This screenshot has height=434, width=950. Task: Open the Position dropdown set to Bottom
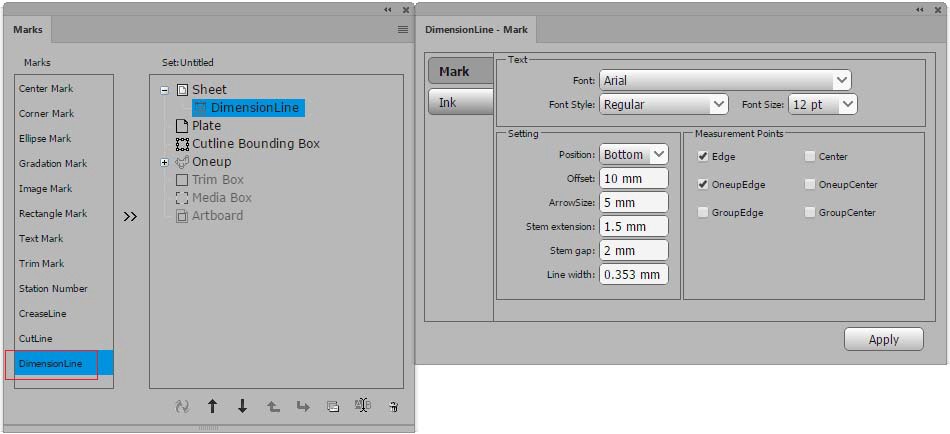pyautogui.click(x=634, y=155)
